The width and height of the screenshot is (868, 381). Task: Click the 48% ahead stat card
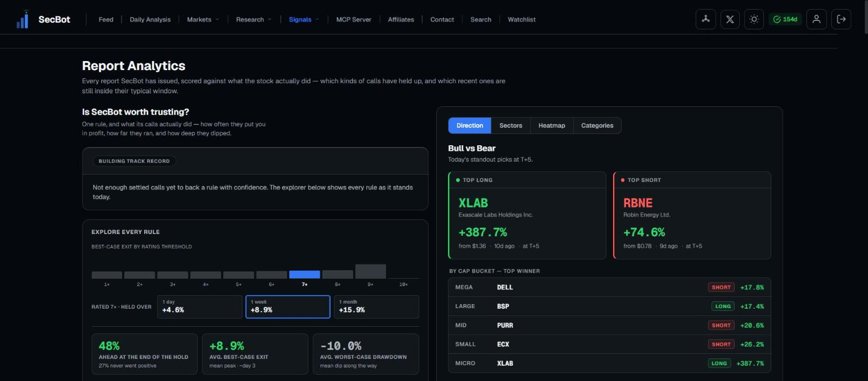coord(145,354)
